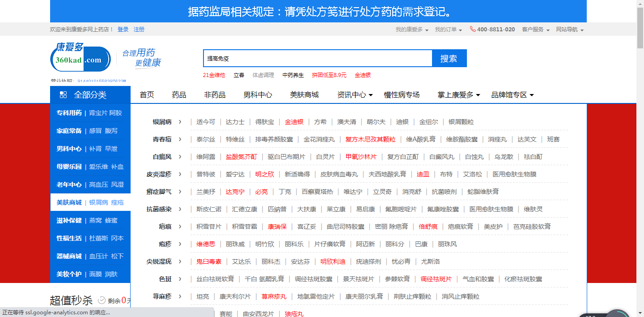The width and height of the screenshot is (644, 317).
Task: Select 性福生活 in the sidebar
Action: [69, 238]
